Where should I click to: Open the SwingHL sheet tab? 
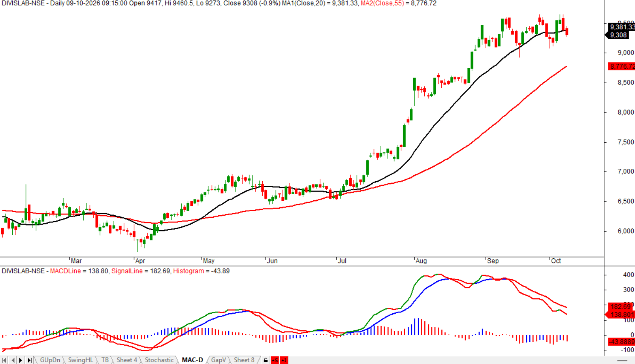click(x=80, y=360)
